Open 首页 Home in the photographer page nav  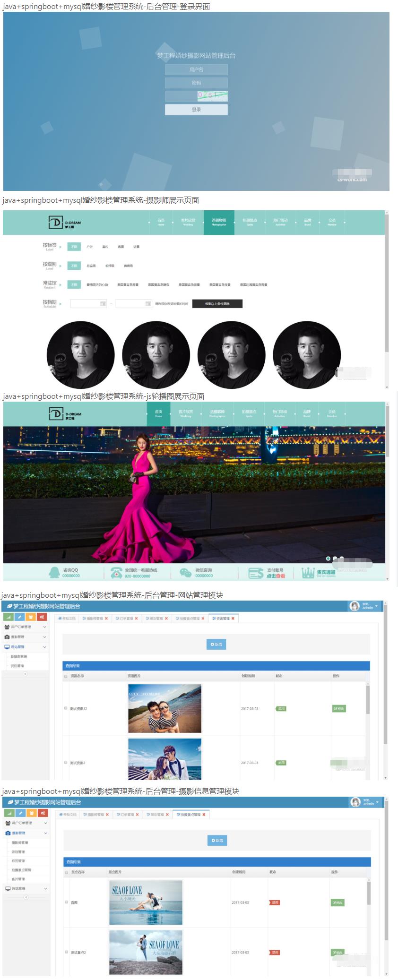pyautogui.click(x=161, y=222)
